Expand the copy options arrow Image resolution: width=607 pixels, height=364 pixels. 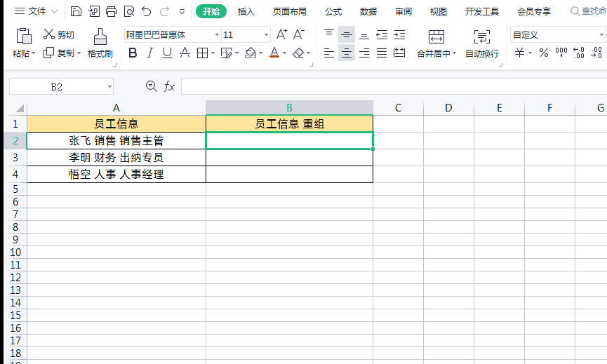[79, 53]
